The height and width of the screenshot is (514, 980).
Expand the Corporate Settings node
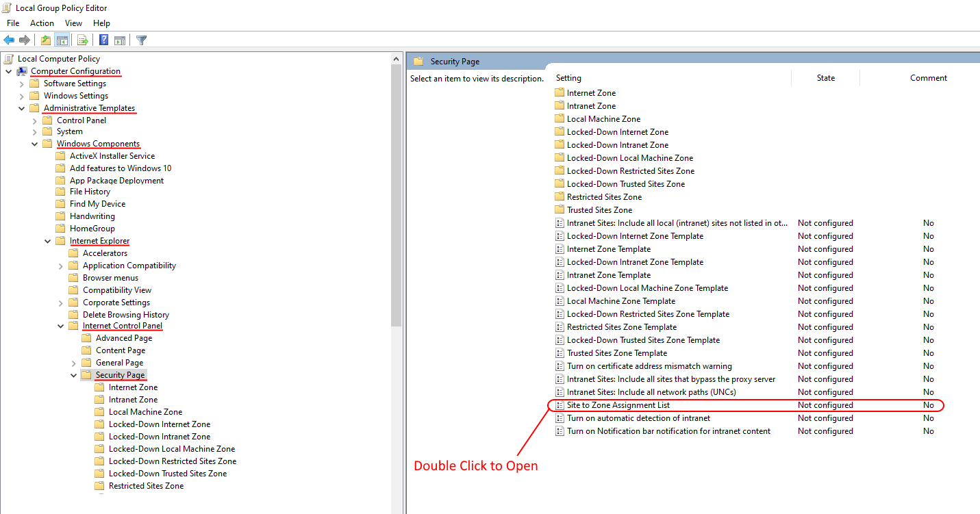[61, 303]
